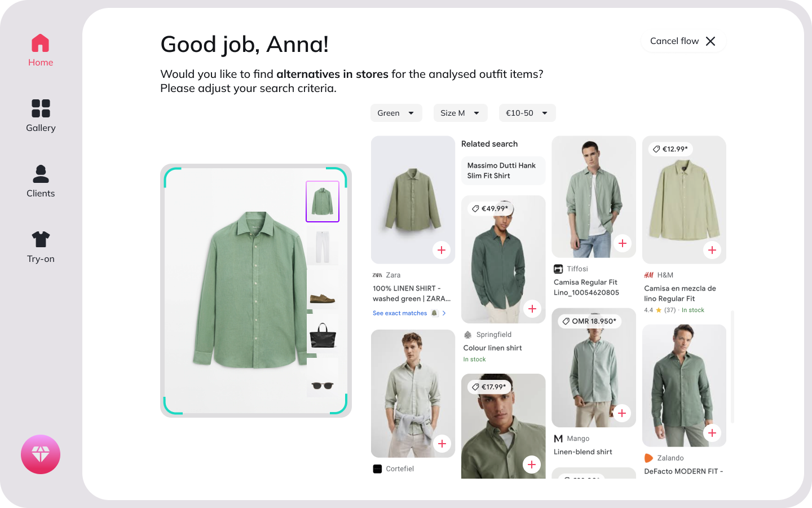Open the Green color filter dropdown
Viewport: 812px width, 508px height.
(396, 113)
